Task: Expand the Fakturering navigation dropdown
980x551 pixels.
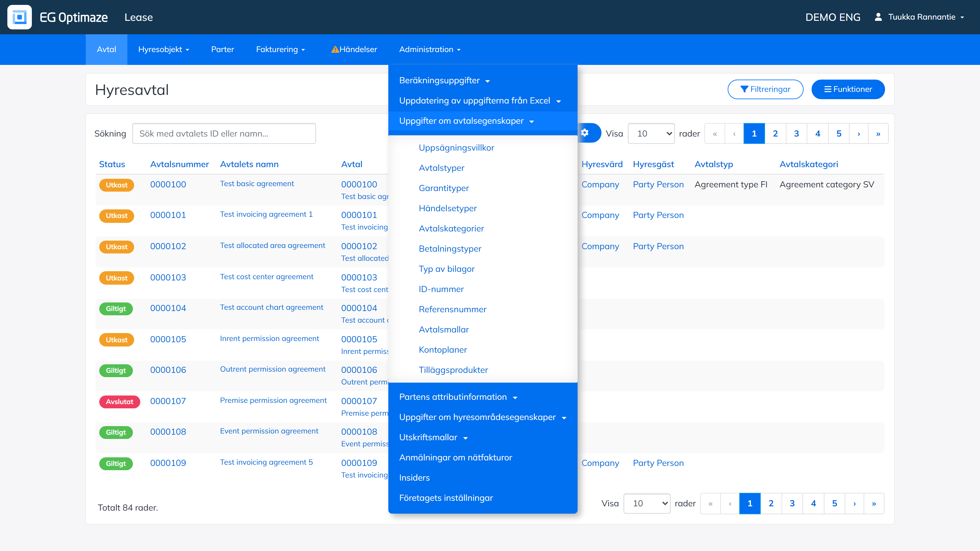Action: click(281, 49)
